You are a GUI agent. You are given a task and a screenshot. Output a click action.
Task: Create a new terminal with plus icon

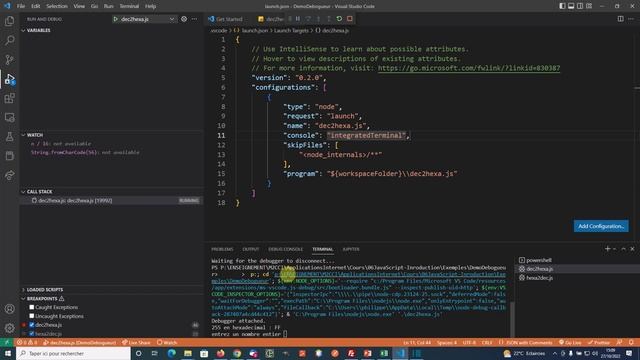click(x=607, y=249)
